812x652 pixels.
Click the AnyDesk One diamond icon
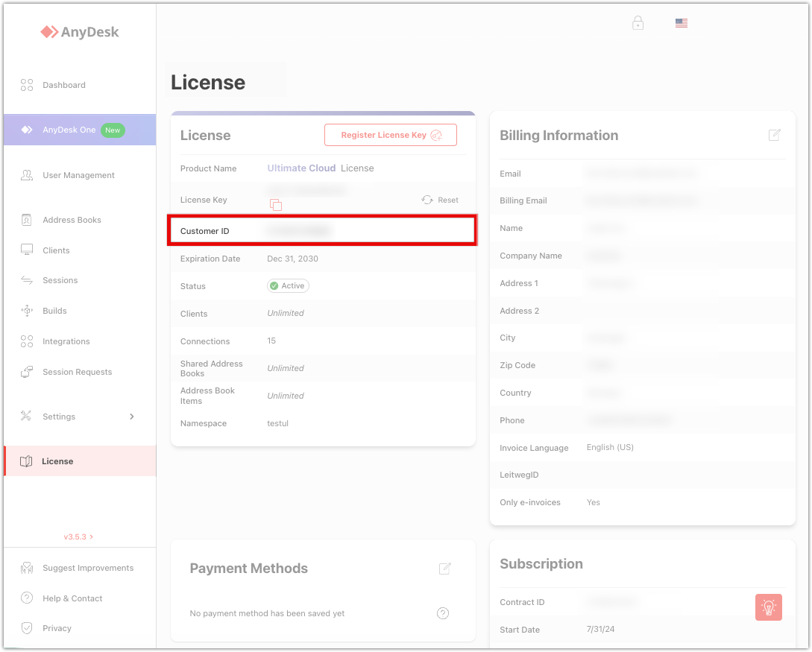[x=27, y=130]
